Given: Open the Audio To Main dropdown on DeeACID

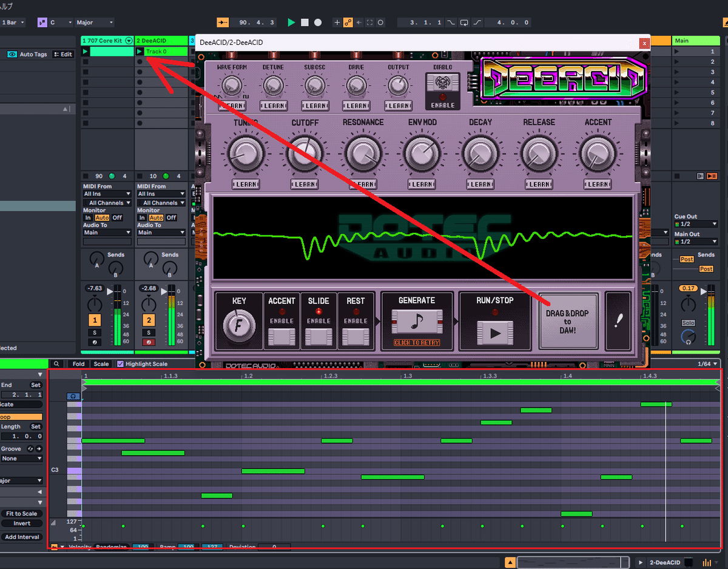Looking at the screenshot, I should tap(161, 232).
